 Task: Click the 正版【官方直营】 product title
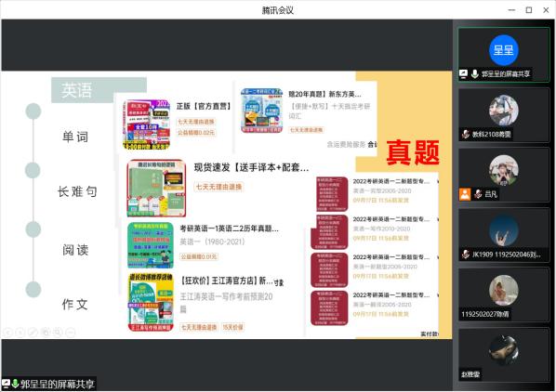[205, 106]
